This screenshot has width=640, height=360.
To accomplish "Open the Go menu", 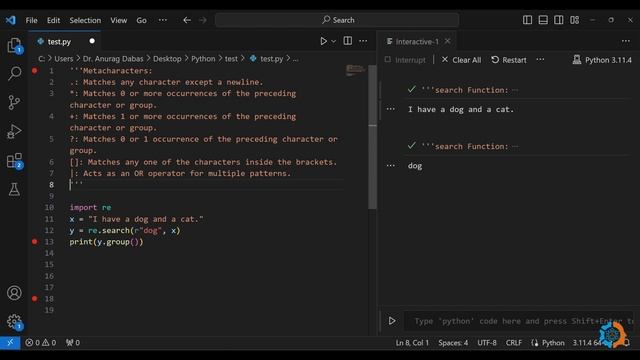I will coord(141,20).
